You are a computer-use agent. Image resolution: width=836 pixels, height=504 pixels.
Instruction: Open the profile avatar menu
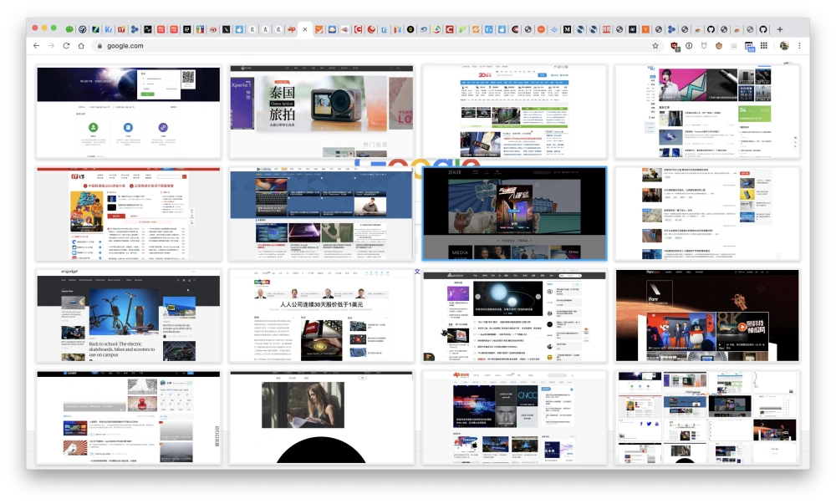pyautogui.click(x=784, y=46)
